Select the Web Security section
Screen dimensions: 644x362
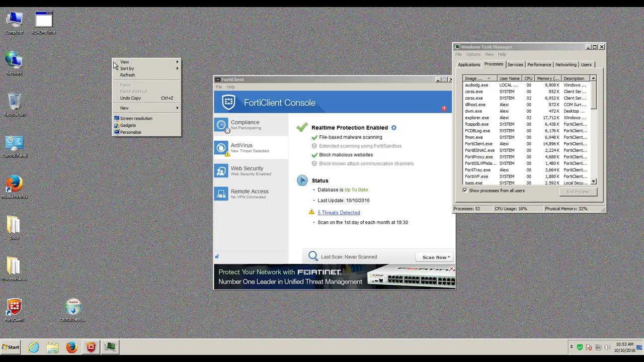[251, 171]
